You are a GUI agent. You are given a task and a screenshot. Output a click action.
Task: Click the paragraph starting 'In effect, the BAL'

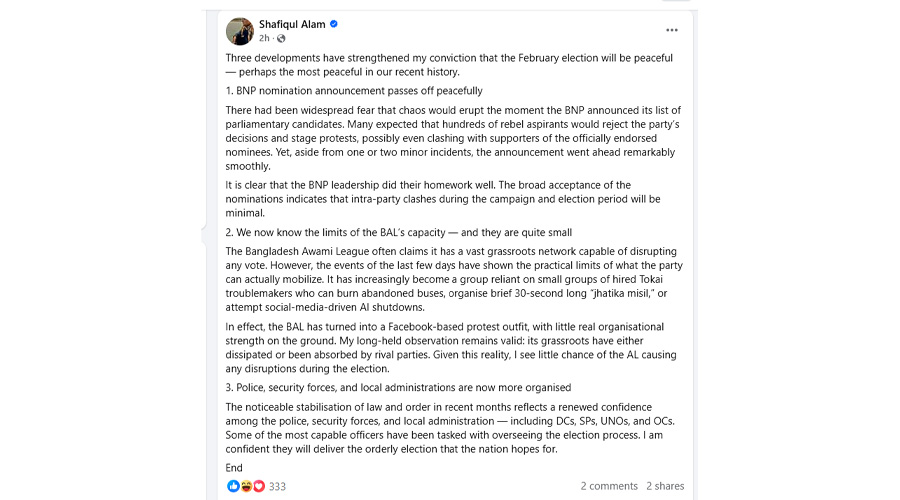click(x=449, y=347)
